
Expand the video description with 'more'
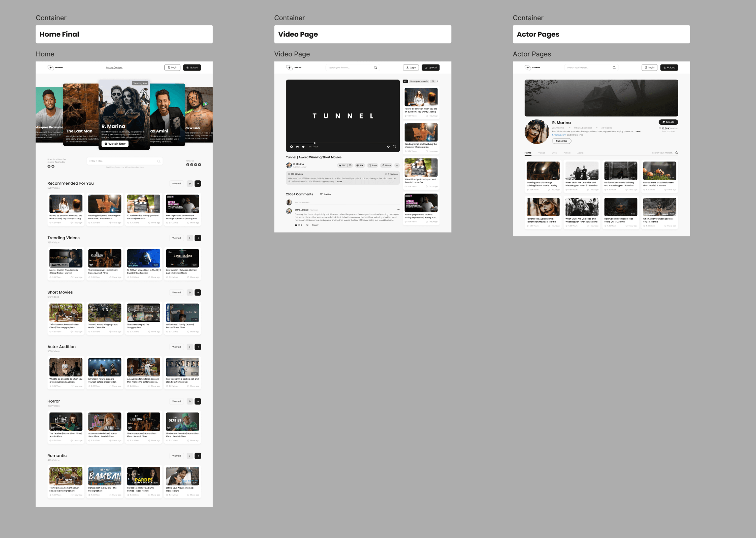339,182
